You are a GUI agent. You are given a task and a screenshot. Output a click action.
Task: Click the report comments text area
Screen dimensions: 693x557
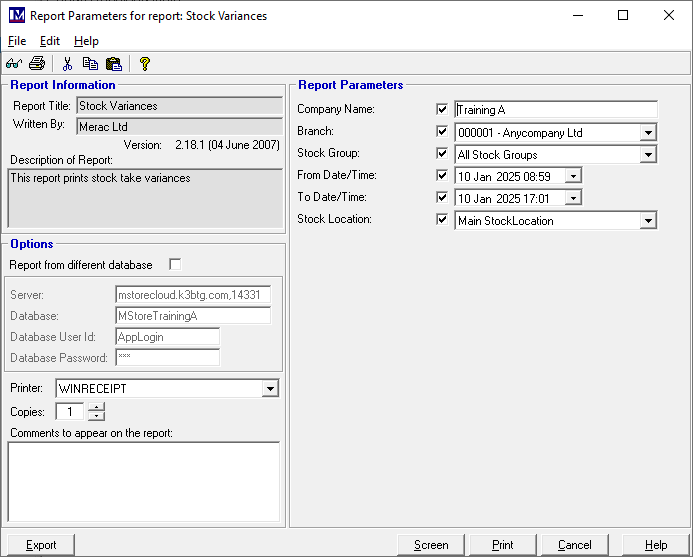click(x=143, y=481)
